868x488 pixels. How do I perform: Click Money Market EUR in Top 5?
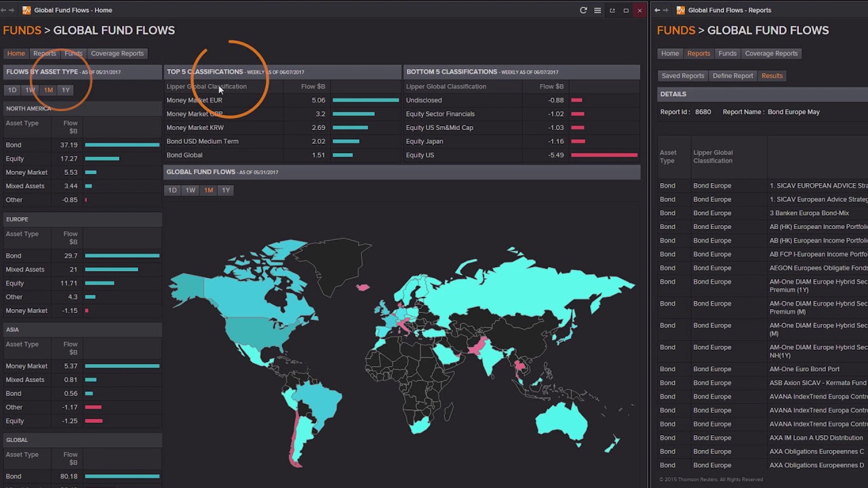[x=195, y=100]
